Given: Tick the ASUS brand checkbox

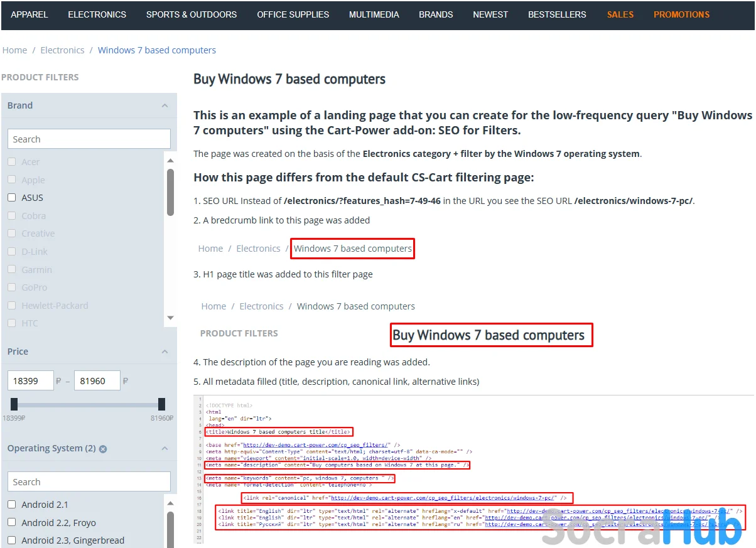Looking at the screenshot, I should click(11, 198).
